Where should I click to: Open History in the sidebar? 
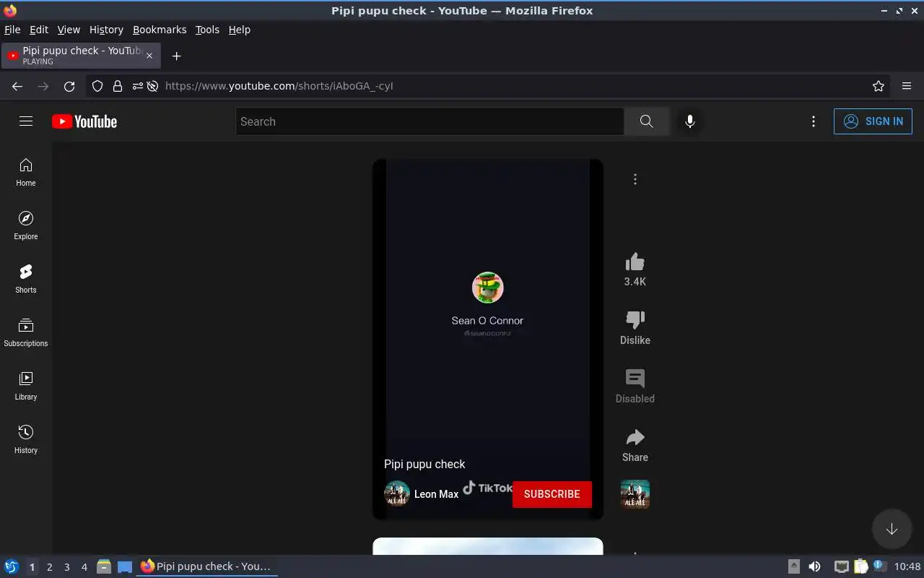tap(26, 440)
